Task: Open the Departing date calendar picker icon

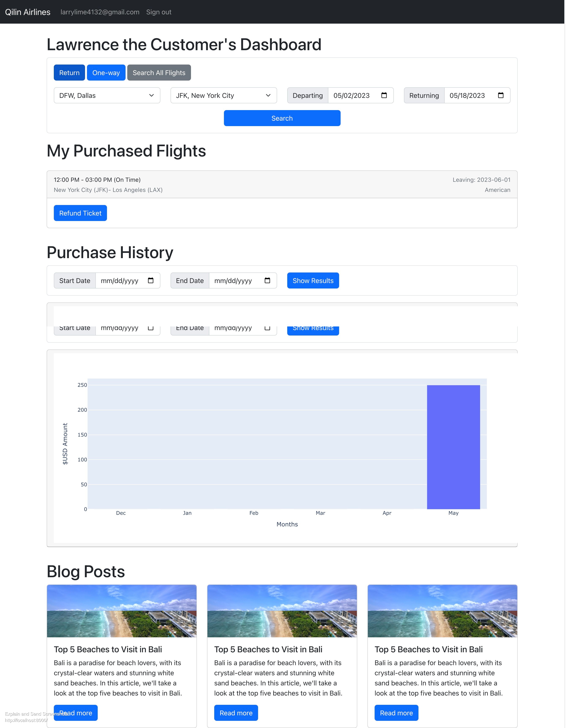Action: tap(384, 95)
